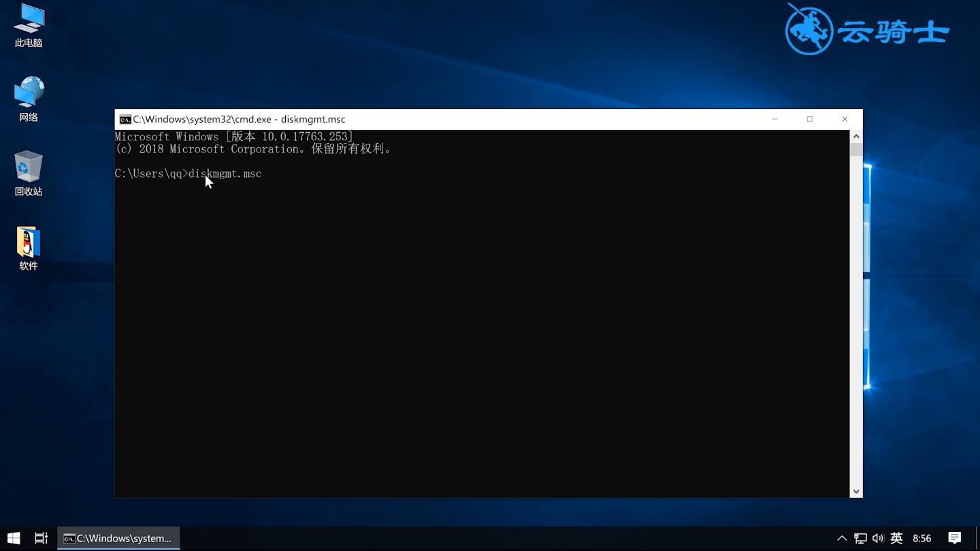The width and height of the screenshot is (980, 551).
Task: Click the 回收站 recycle bin icon
Action: pyautogui.click(x=29, y=174)
